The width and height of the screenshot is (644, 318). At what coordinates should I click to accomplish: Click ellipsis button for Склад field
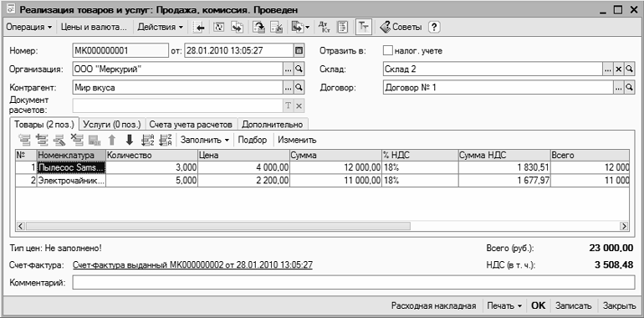(x=608, y=69)
